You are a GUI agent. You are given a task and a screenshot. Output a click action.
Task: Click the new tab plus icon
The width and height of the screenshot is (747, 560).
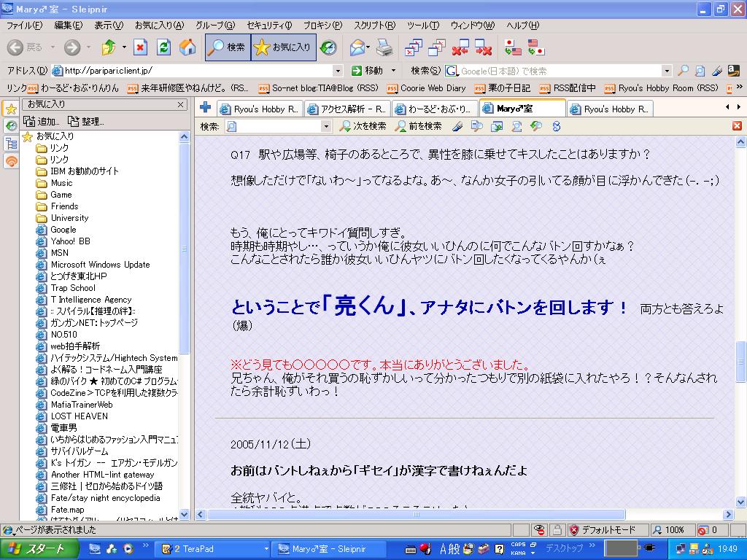(x=205, y=108)
